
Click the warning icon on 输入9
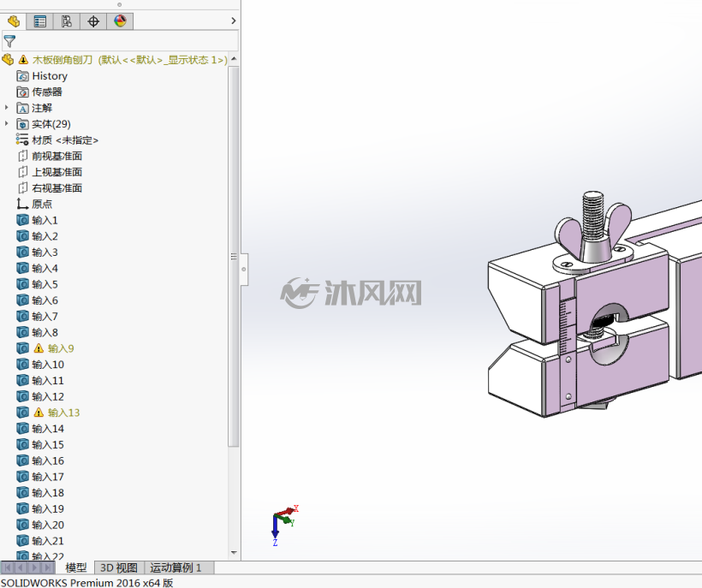(39, 348)
